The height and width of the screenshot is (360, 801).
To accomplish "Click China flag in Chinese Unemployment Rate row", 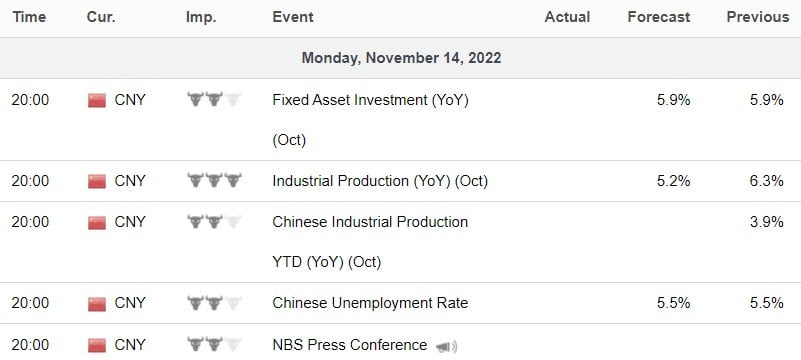I will (97, 304).
